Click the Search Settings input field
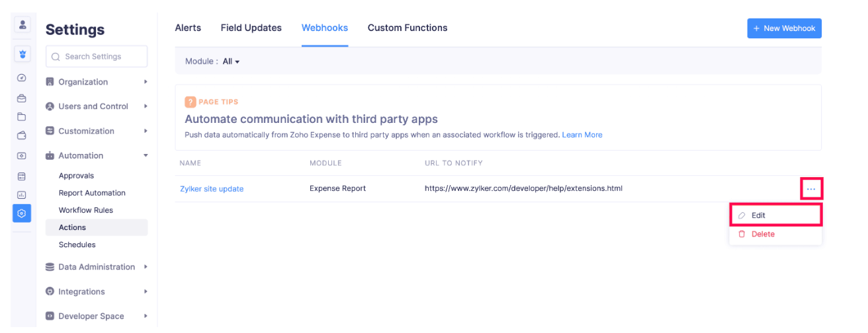The image size is (868, 333). click(97, 57)
